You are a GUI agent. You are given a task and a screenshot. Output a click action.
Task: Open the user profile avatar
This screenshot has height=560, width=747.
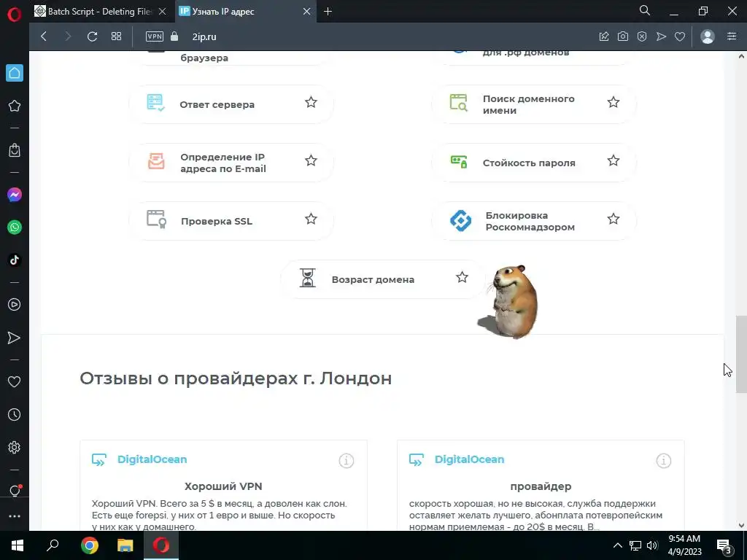pyautogui.click(x=708, y=36)
